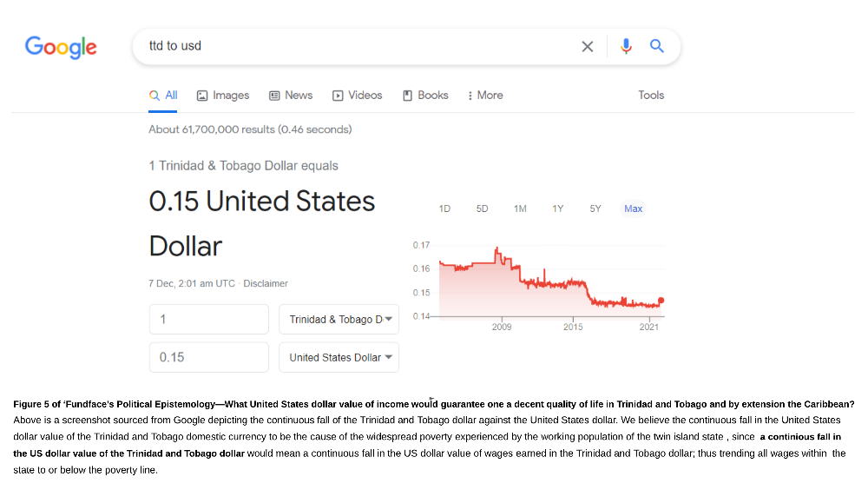
Task: Select the 1D chart range
Action: [x=444, y=209]
